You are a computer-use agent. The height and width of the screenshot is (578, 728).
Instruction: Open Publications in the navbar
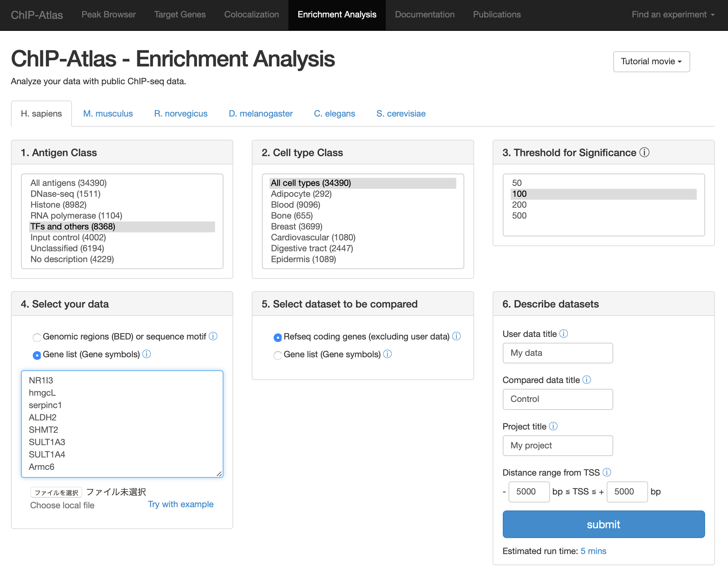tap(497, 15)
